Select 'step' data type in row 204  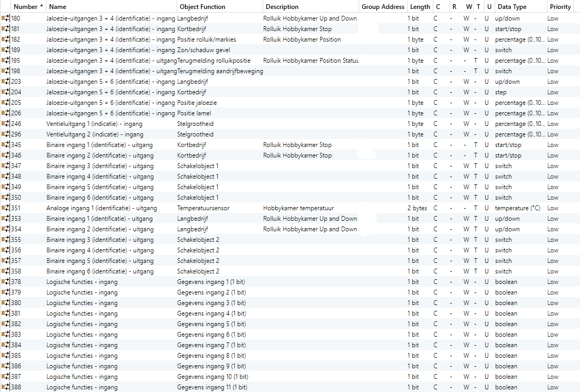tap(500, 92)
